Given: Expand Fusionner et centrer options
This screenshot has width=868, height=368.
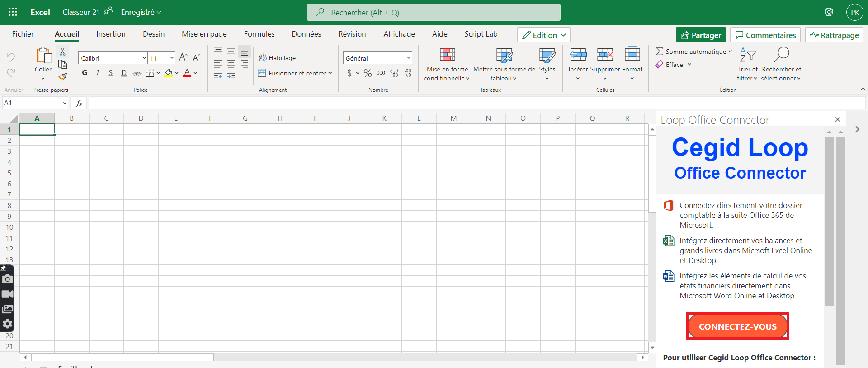Looking at the screenshot, I should (330, 73).
